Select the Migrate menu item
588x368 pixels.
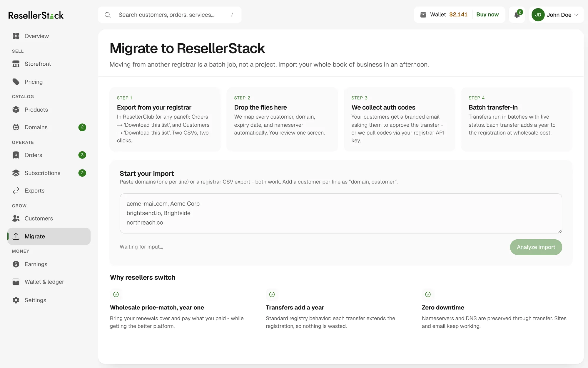point(49,236)
